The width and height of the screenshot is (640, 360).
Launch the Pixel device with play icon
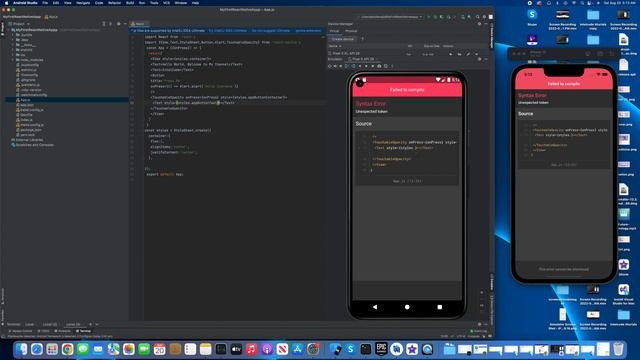point(451,54)
